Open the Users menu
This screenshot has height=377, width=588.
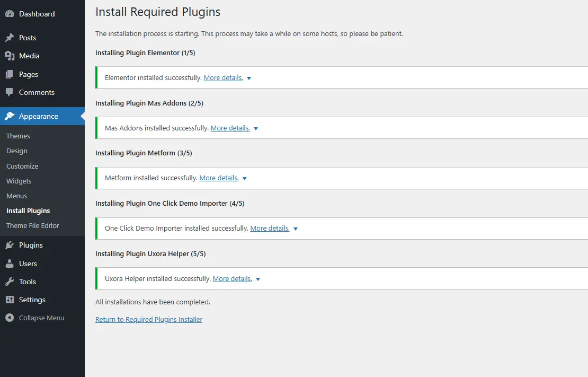click(x=42, y=264)
